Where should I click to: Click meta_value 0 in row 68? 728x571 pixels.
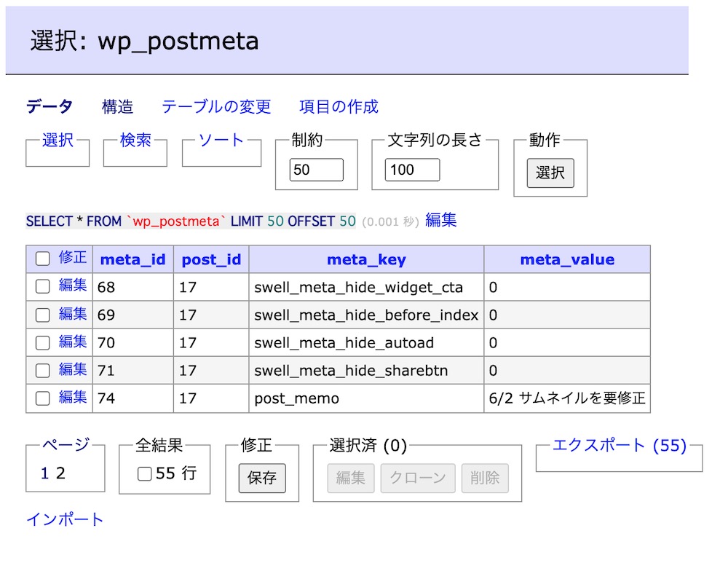pos(567,287)
